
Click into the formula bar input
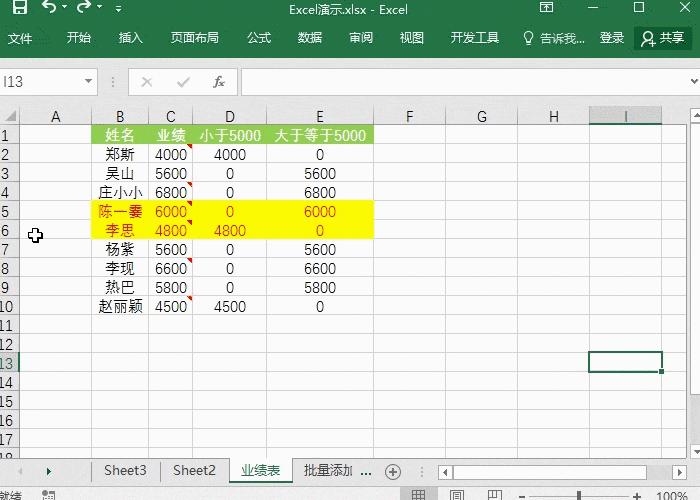pyautogui.click(x=464, y=82)
